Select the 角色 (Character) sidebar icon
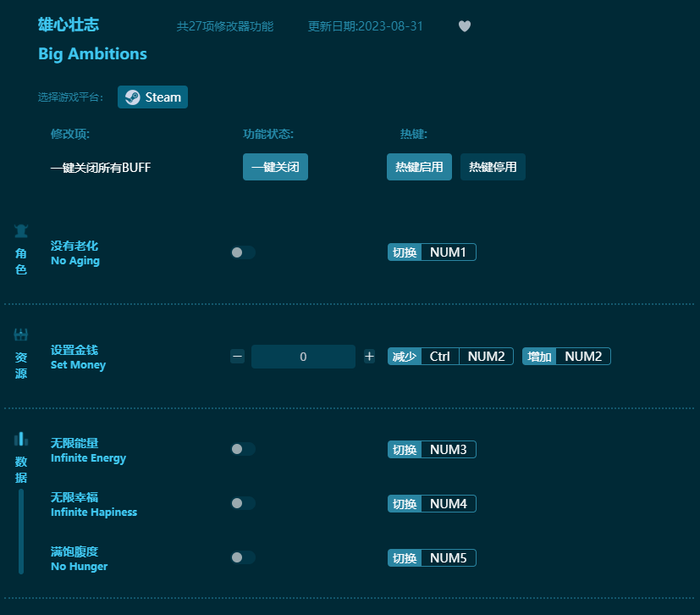 pyautogui.click(x=20, y=230)
